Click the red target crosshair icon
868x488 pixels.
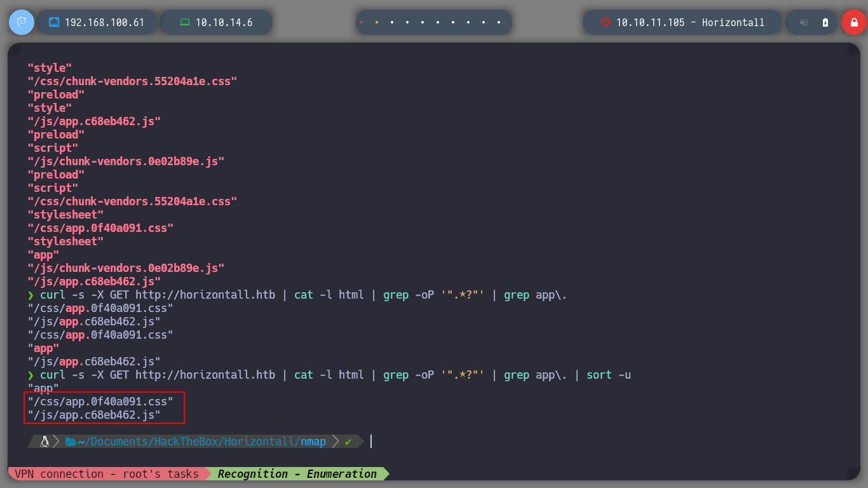tap(605, 22)
